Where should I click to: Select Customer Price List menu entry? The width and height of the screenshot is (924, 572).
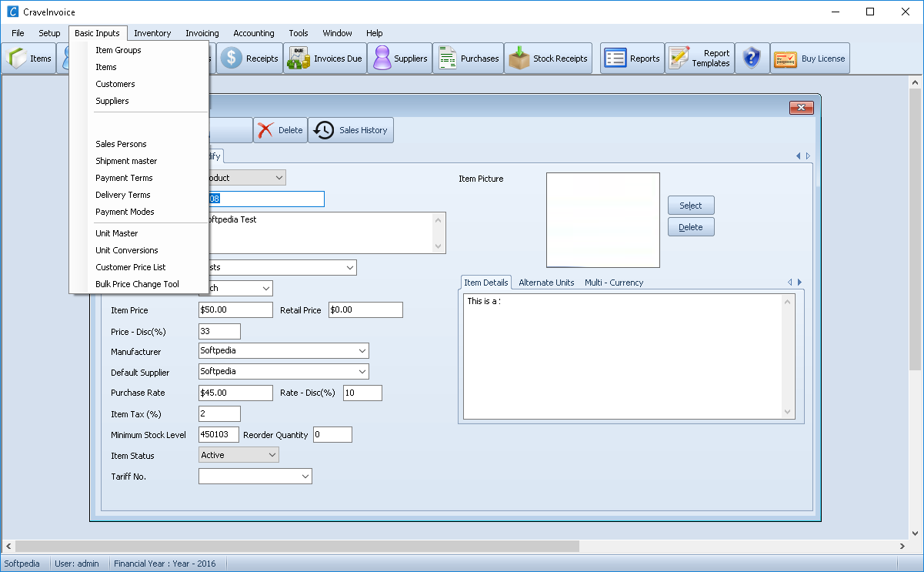click(x=131, y=267)
